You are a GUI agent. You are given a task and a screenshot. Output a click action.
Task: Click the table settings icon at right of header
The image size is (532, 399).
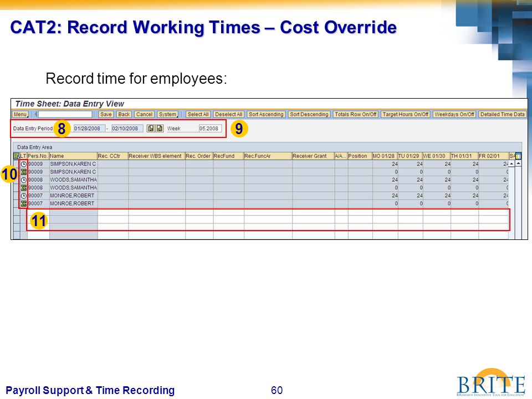point(518,156)
